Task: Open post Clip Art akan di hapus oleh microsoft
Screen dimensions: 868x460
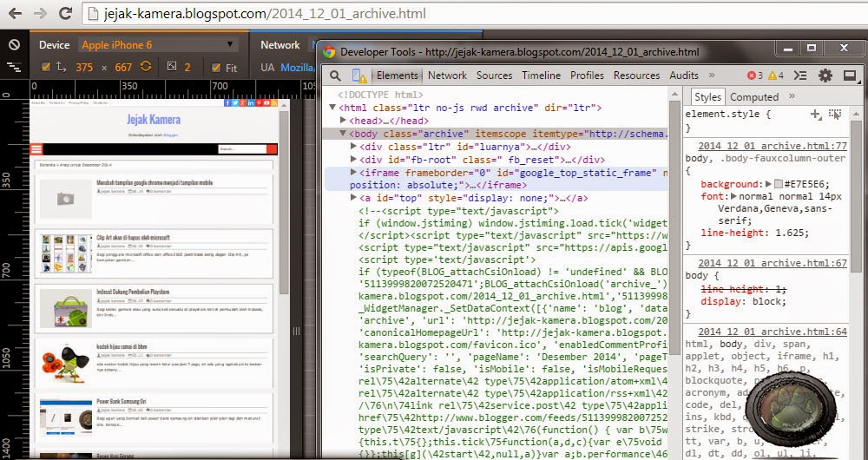Action: [x=133, y=238]
